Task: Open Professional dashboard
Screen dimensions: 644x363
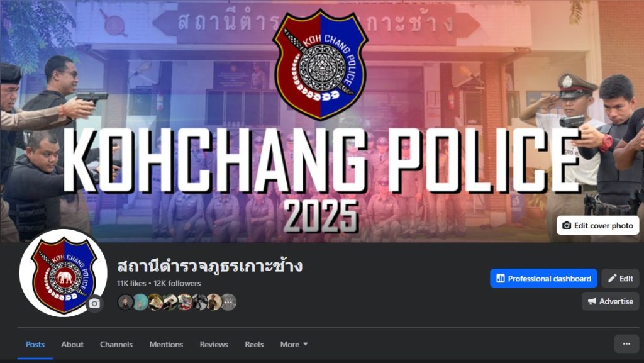Action: [x=543, y=279]
